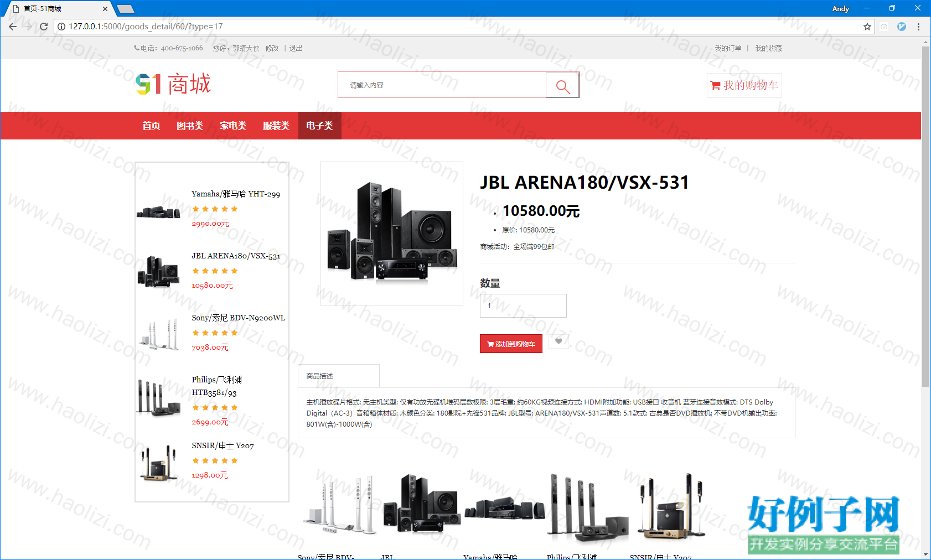Viewport: 931px width, 560px height.
Task: Click the bottom row Philips speaker image
Action: pyautogui.click(x=588, y=506)
